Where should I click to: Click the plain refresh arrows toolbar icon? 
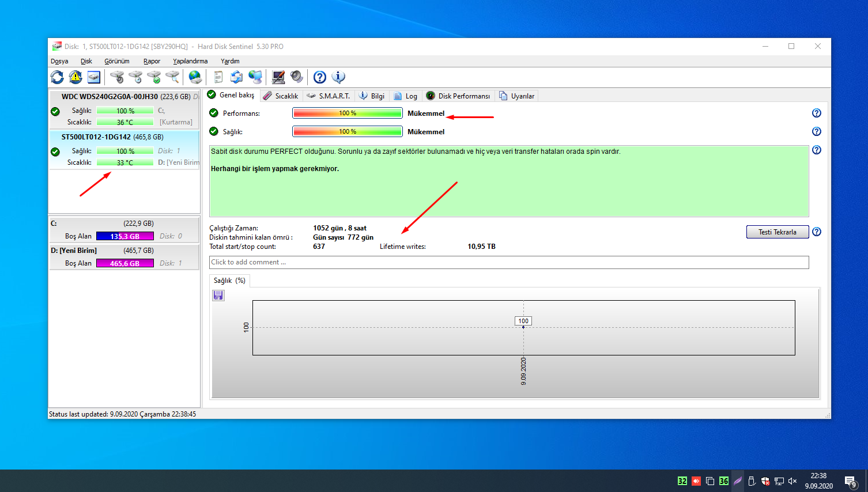[57, 77]
